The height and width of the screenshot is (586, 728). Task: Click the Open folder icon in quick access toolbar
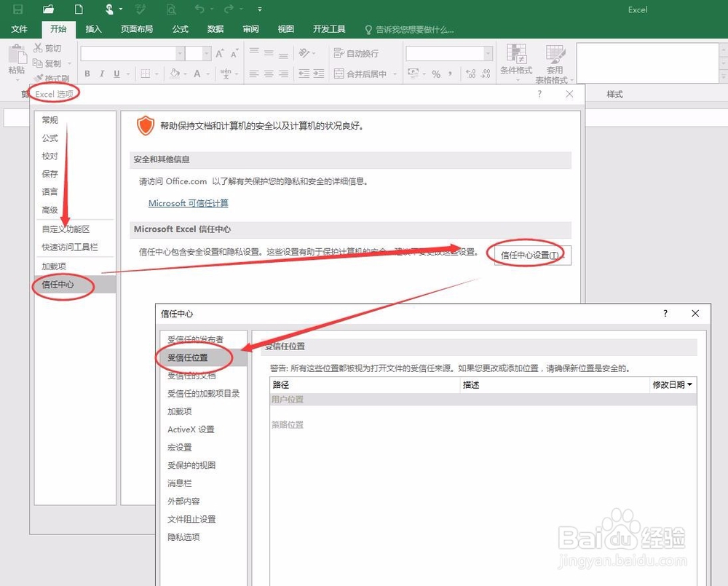(48, 9)
